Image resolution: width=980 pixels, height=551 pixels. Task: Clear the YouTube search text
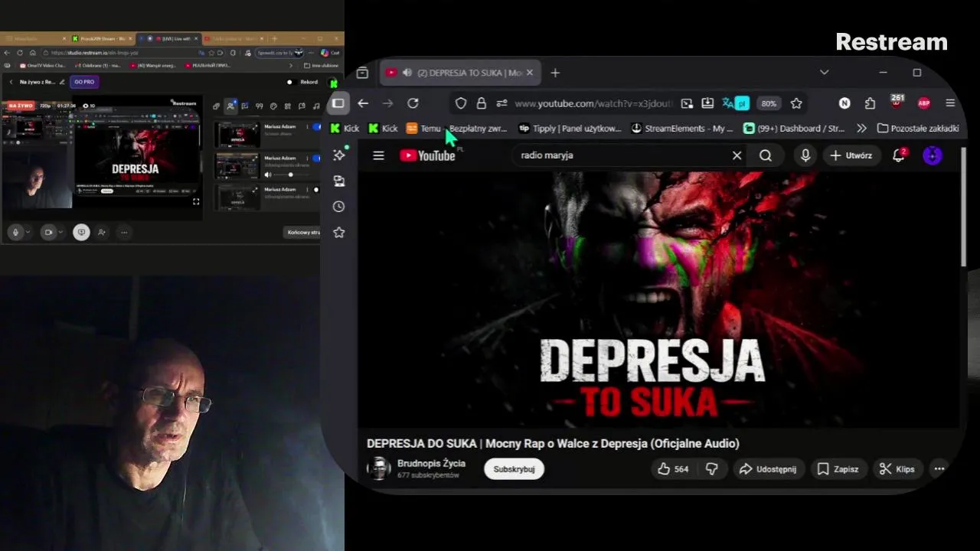tap(737, 155)
